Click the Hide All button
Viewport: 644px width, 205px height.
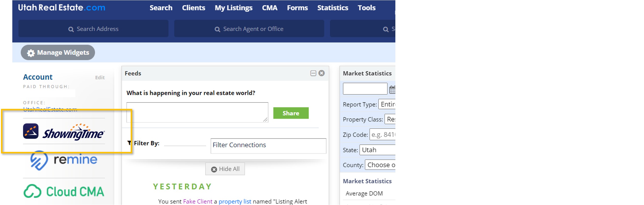tap(225, 169)
